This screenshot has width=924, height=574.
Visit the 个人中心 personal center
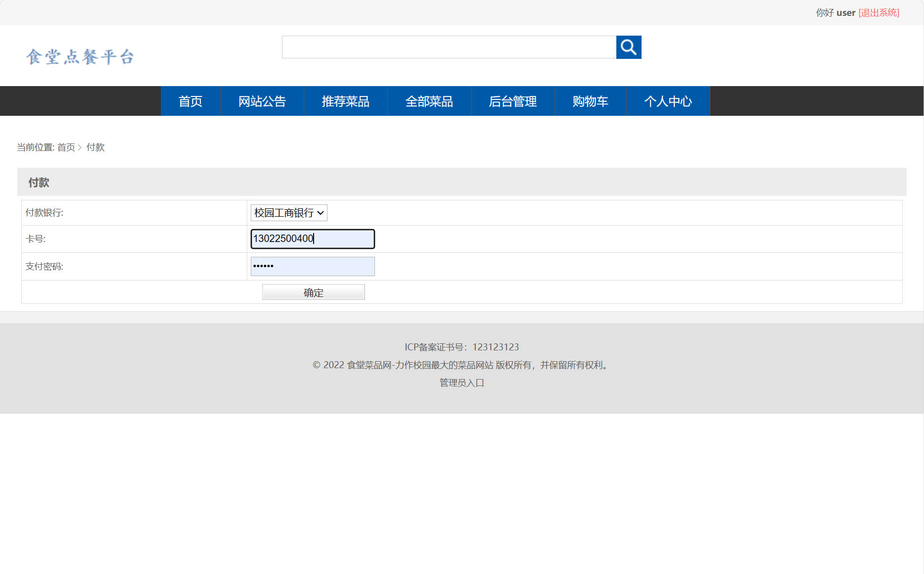click(x=668, y=101)
